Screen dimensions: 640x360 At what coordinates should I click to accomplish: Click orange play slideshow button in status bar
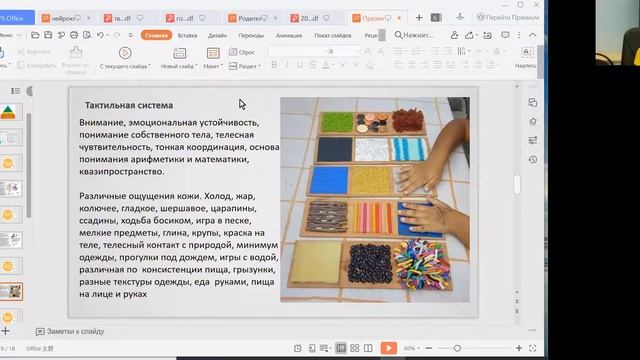click(x=389, y=348)
